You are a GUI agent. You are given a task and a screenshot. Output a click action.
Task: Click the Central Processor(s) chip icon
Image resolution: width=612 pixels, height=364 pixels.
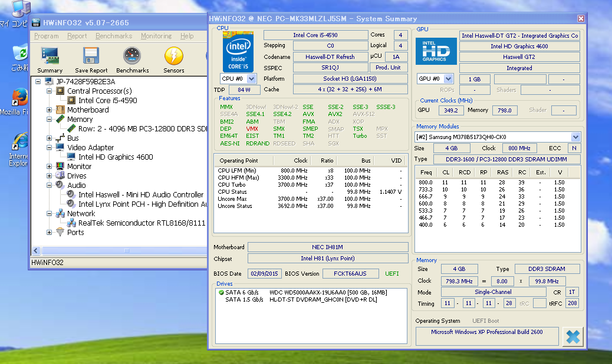[60, 91]
